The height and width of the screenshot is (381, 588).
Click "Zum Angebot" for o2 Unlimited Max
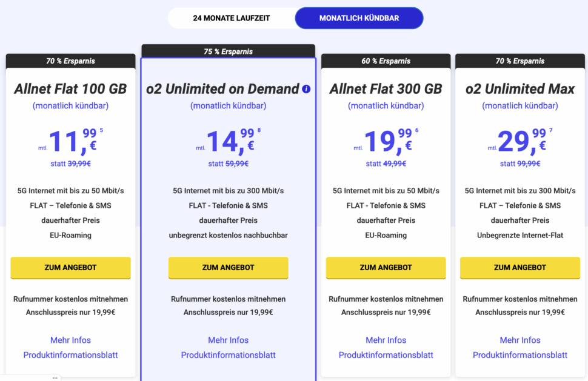(x=520, y=268)
